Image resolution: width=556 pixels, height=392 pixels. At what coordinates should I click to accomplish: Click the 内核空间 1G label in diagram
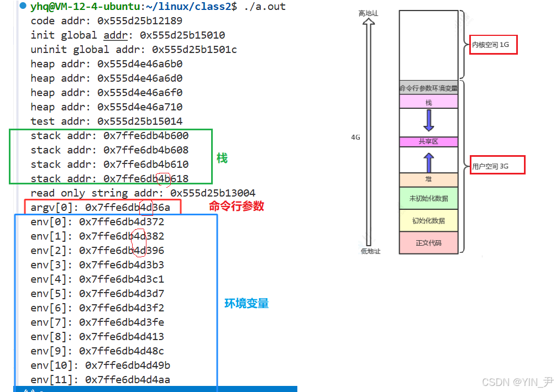493,45
